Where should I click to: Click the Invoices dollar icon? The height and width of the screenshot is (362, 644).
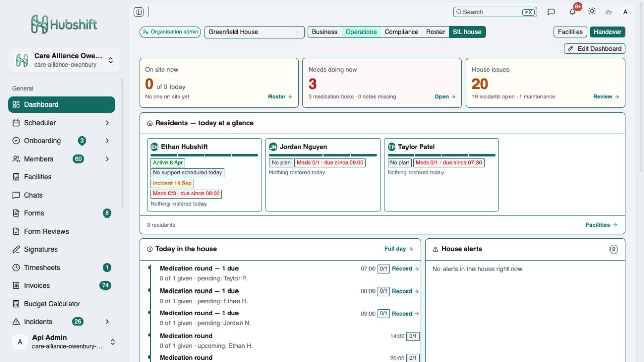click(x=16, y=286)
